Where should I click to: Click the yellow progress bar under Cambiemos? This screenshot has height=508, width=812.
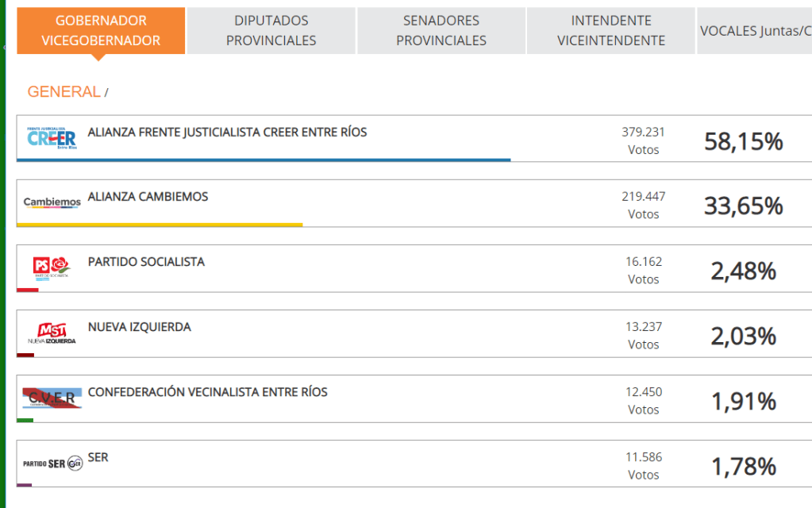click(159, 225)
